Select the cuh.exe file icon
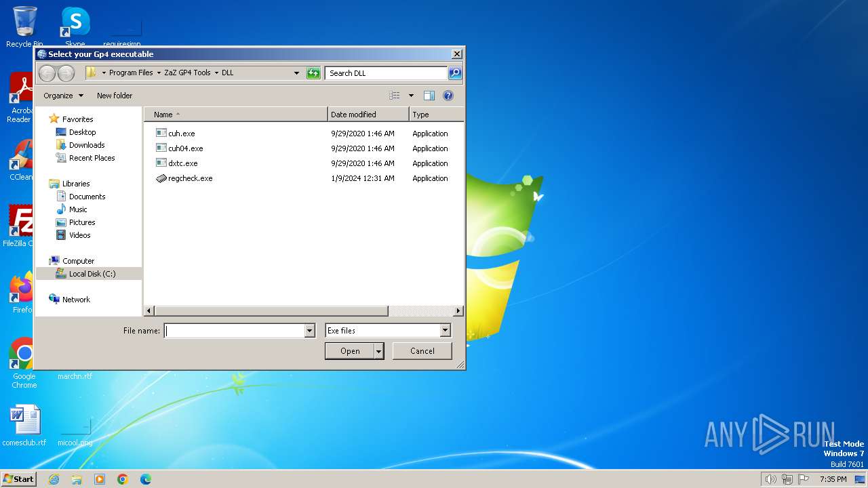This screenshot has height=488, width=868. pyautogui.click(x=161, y=134)
